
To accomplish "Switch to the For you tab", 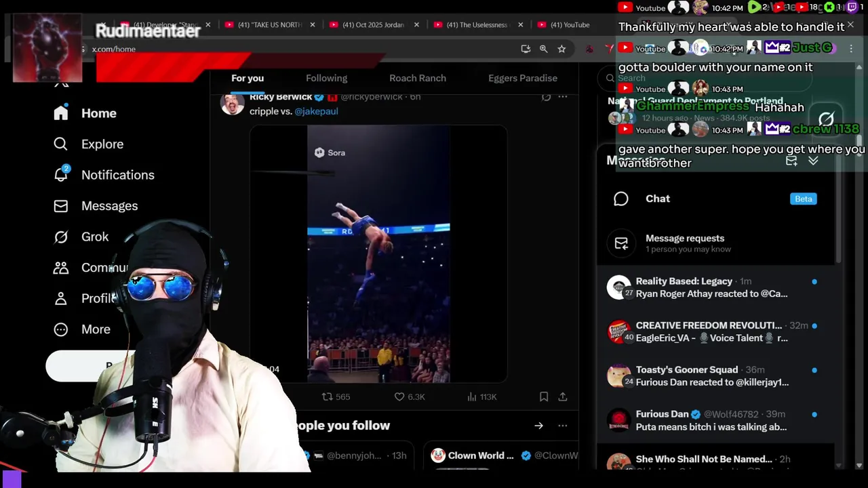I will tap(248, 78).
